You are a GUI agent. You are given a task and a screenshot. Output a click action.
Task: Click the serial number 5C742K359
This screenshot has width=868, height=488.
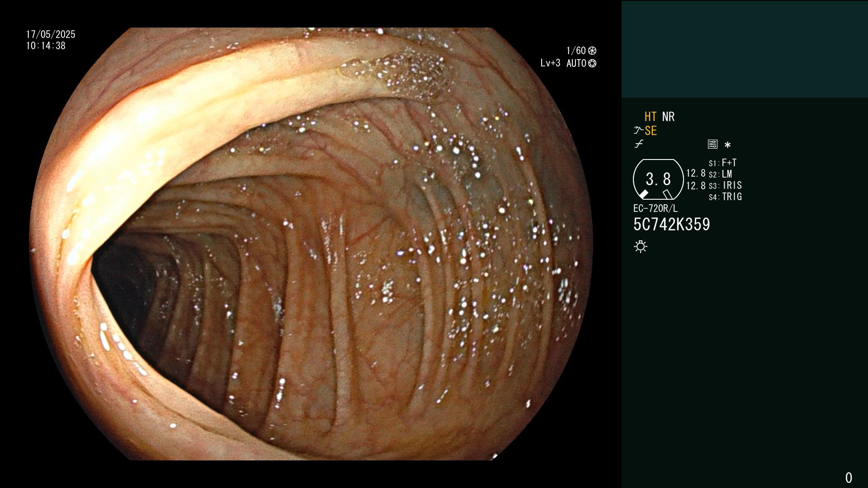pyautogui.click(x=672, y=225)
